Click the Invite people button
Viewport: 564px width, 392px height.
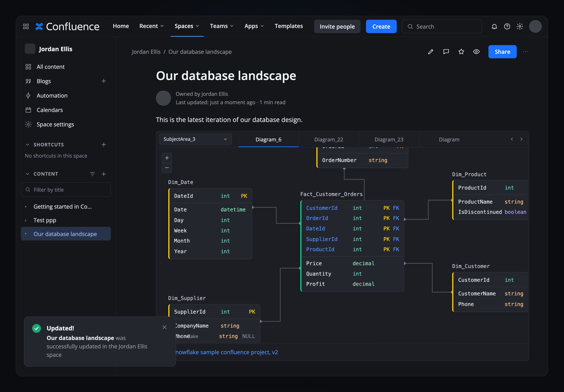pos(337,26)
